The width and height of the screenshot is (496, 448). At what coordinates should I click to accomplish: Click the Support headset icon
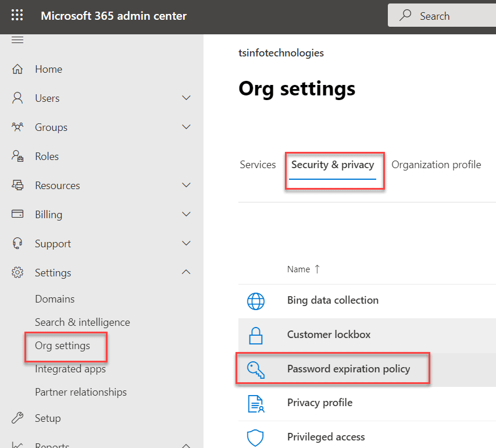17,243
